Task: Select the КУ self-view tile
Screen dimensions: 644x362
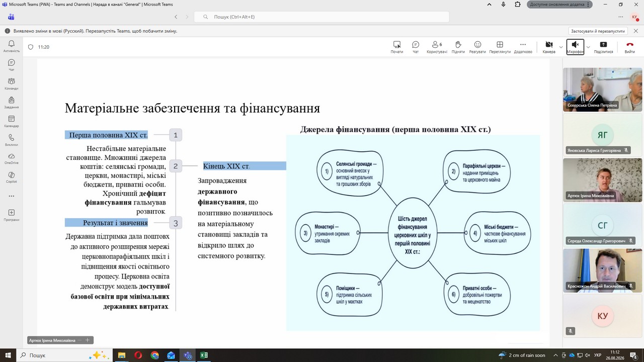Action: 602,316
